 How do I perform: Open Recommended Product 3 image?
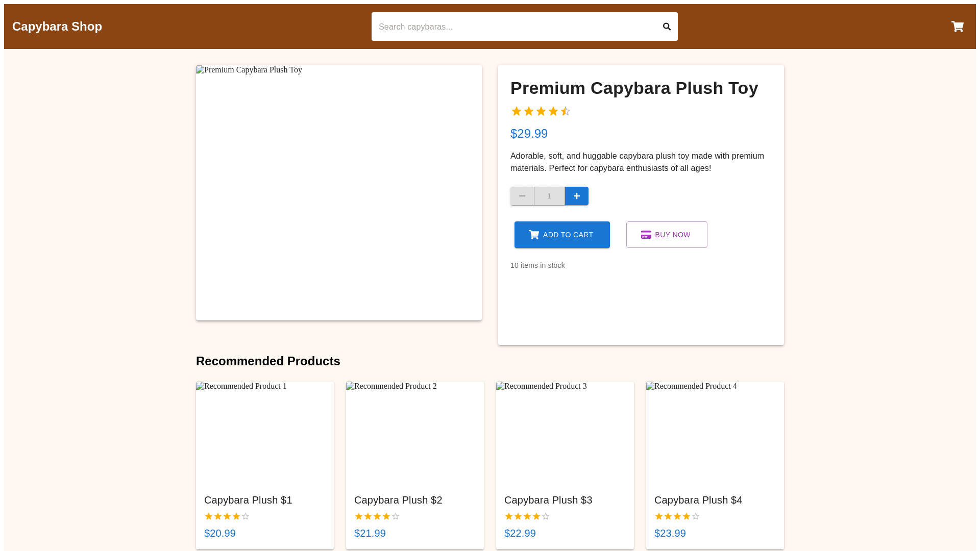tap(565, 433)
